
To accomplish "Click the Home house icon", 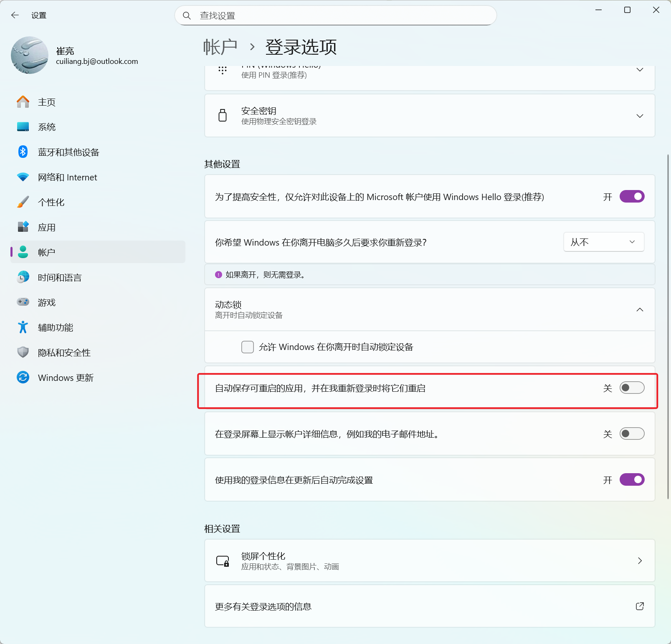I will click(x=23, y=102).
